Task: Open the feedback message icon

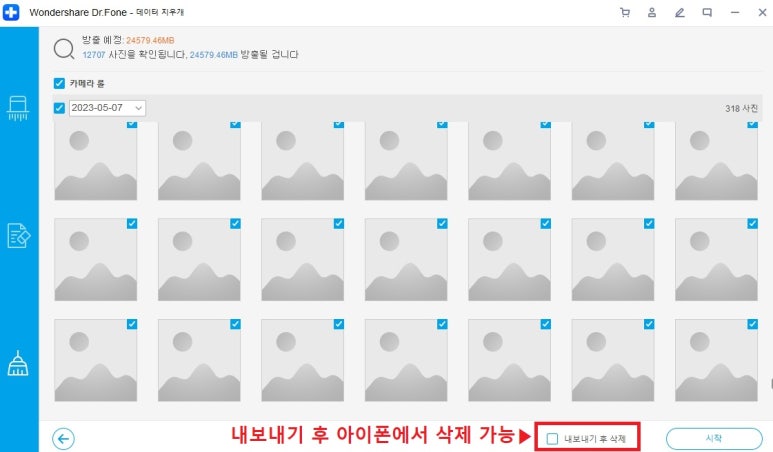Action: click(x=707, y=12)
